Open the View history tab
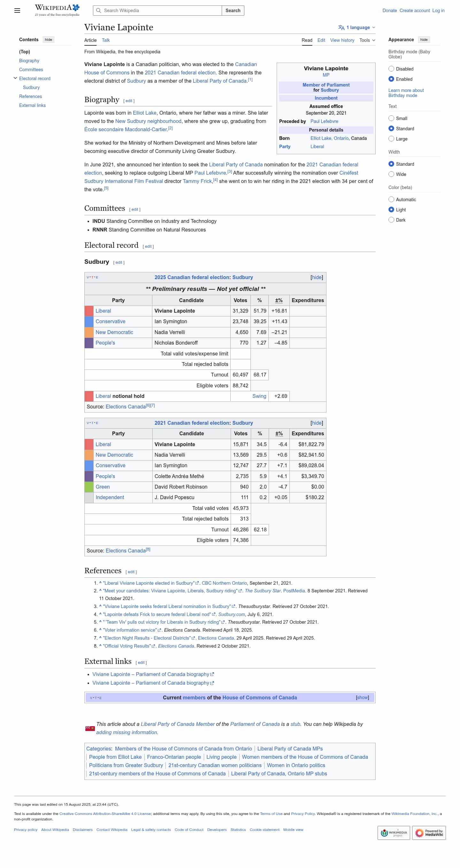This screenshot has height=868, width=460. (x=342, y=40)
